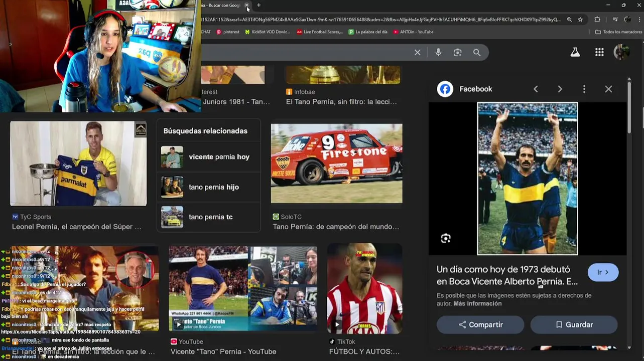Open the three-dot menu in preview panel
Image resolution: width=644 pixels, height=361 pixels.
(584, 89)
